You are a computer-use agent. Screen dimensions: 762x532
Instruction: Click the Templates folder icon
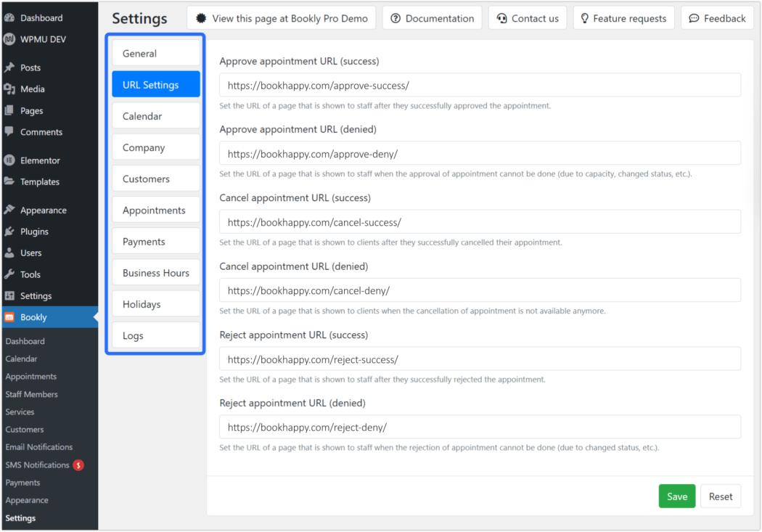click(x=9, y=181)
